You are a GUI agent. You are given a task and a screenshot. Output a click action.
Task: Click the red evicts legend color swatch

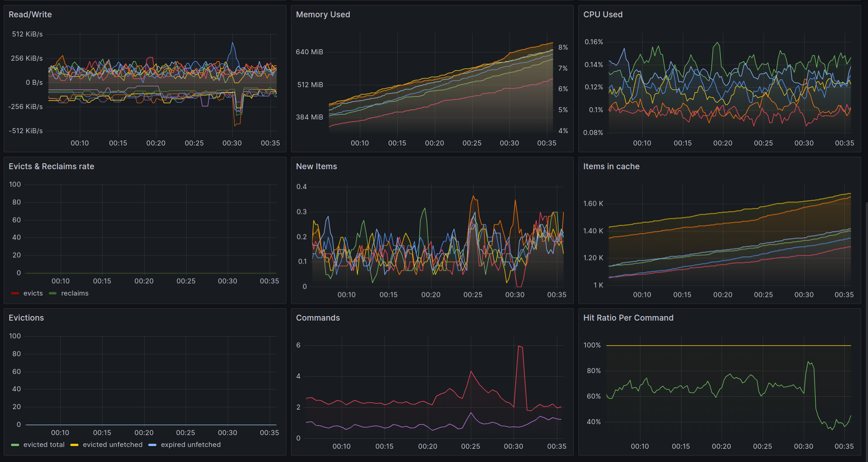point(15,293)
